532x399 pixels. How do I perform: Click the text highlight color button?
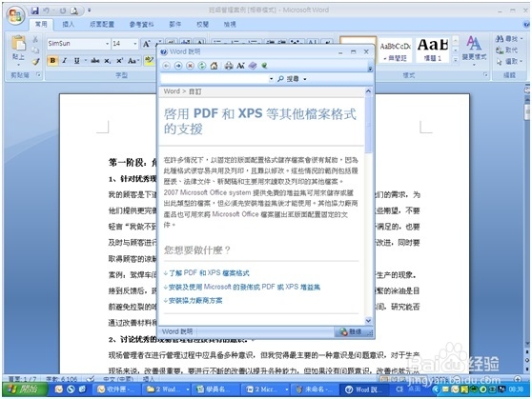click(x=149, y=61)
